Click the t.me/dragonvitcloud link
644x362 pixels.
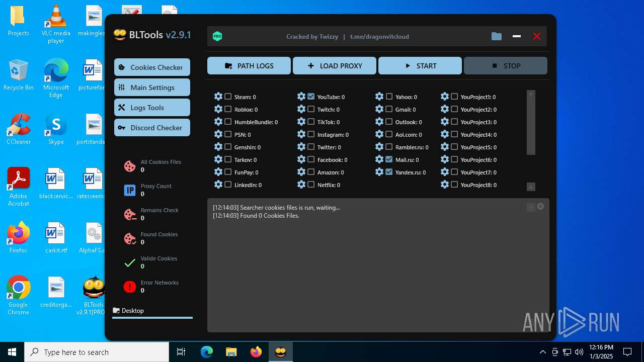point(379,36)
